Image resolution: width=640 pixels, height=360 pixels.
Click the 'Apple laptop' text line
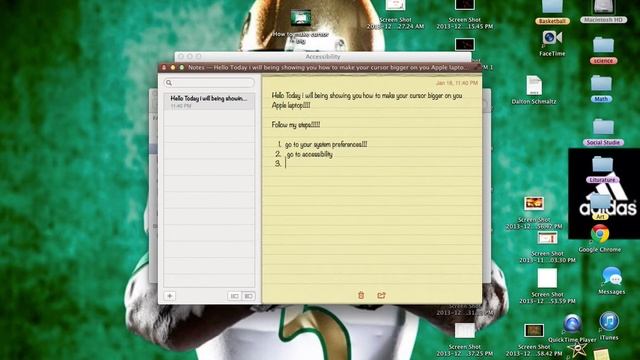pos(291,105)
